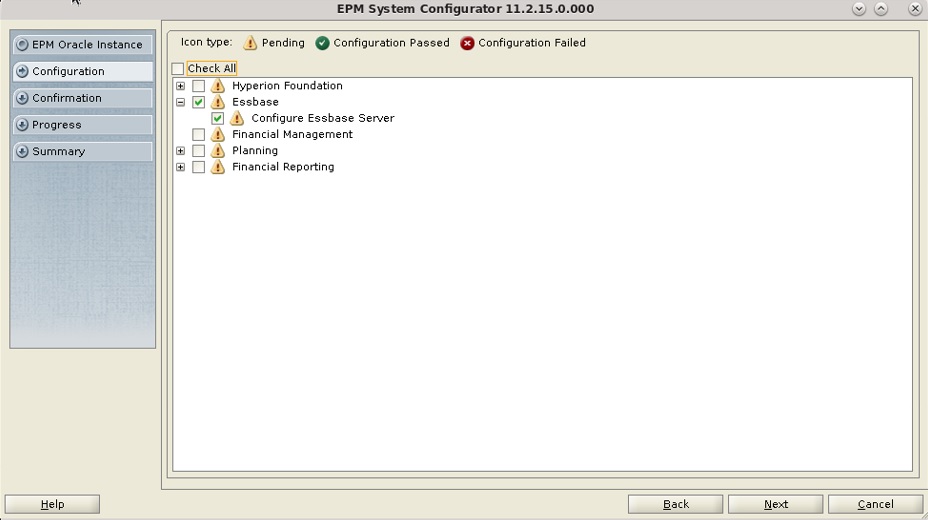The image size is (928, 520).
Task: Enable the Check All checkbox
Action: [178, 69]
